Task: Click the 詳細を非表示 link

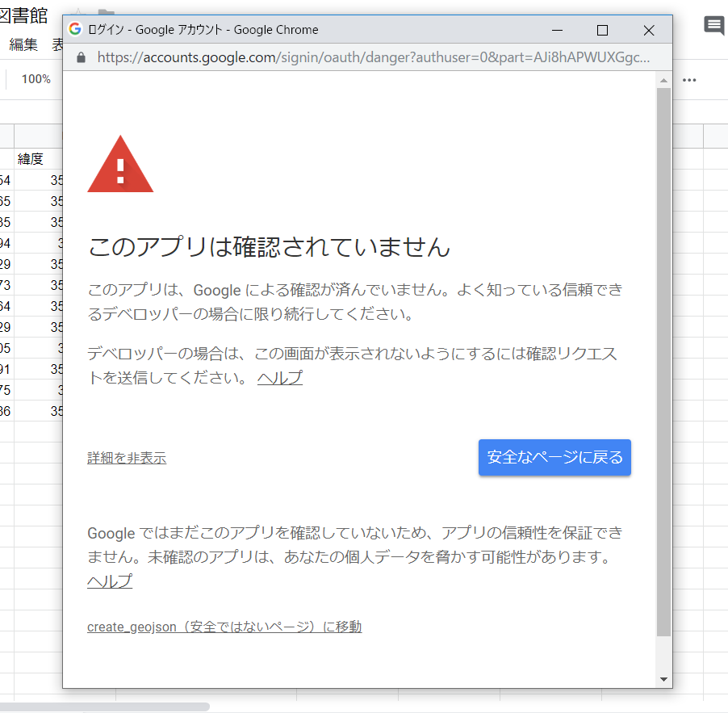Action: 127,458
